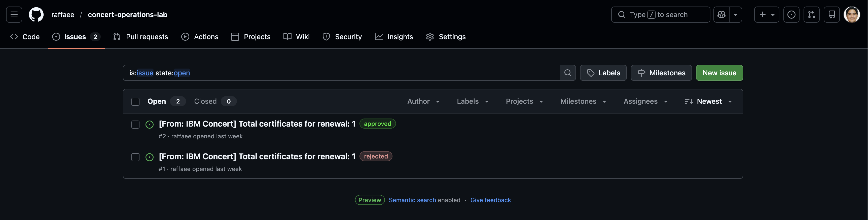Image resolution: width=868 pixels, height=220 pixels.
Task: Open the notifications inbox icon
Action: click(x=831, y=15)
